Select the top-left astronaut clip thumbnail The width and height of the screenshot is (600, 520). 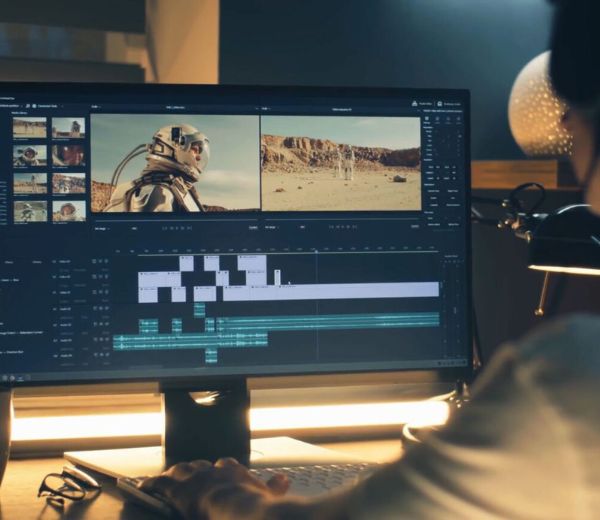[29, 128]
